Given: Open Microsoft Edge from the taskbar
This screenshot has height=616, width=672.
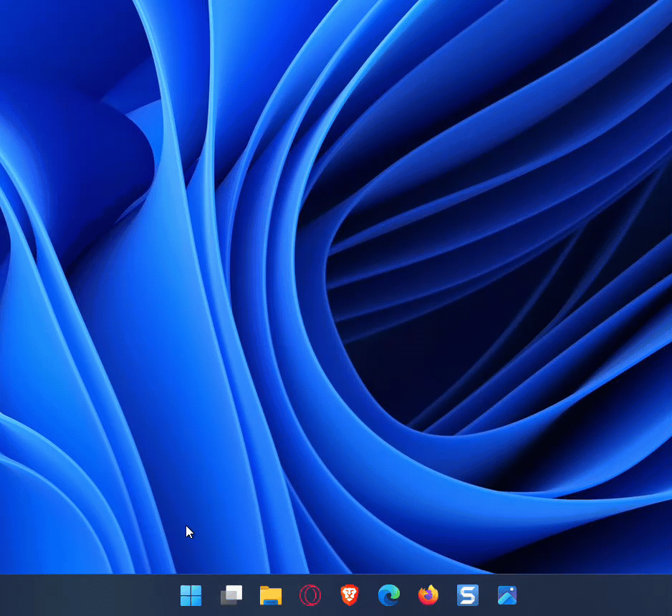Looking at the screenshot, I should [x=389, y=595].
